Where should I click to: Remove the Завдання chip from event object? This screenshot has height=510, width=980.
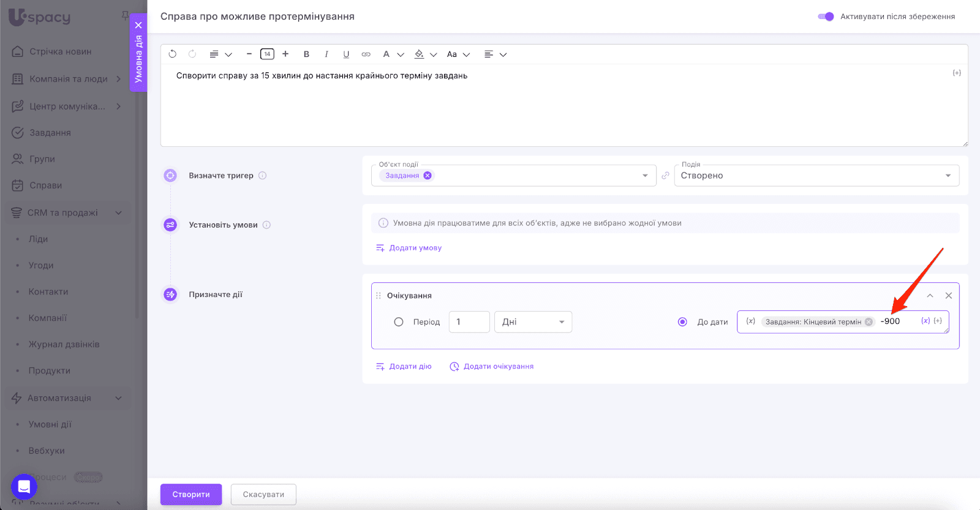click(x=428, y=176)
